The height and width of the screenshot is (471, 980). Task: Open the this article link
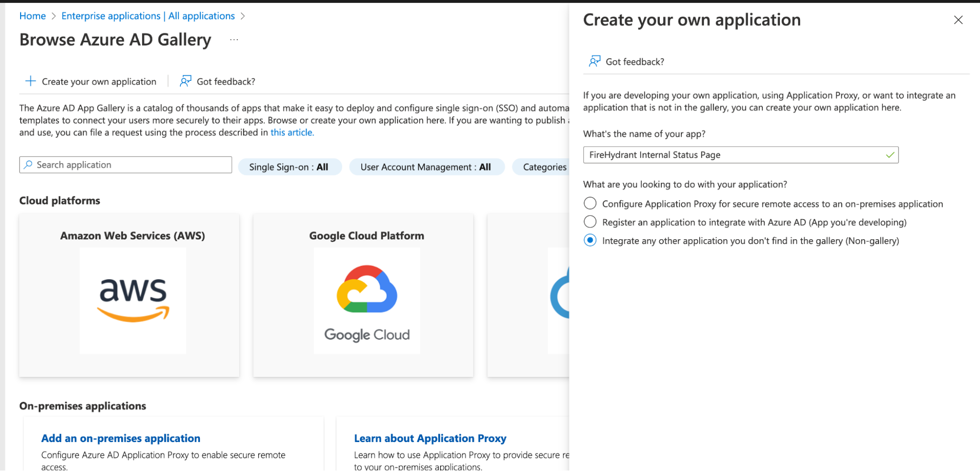point(292,132)
